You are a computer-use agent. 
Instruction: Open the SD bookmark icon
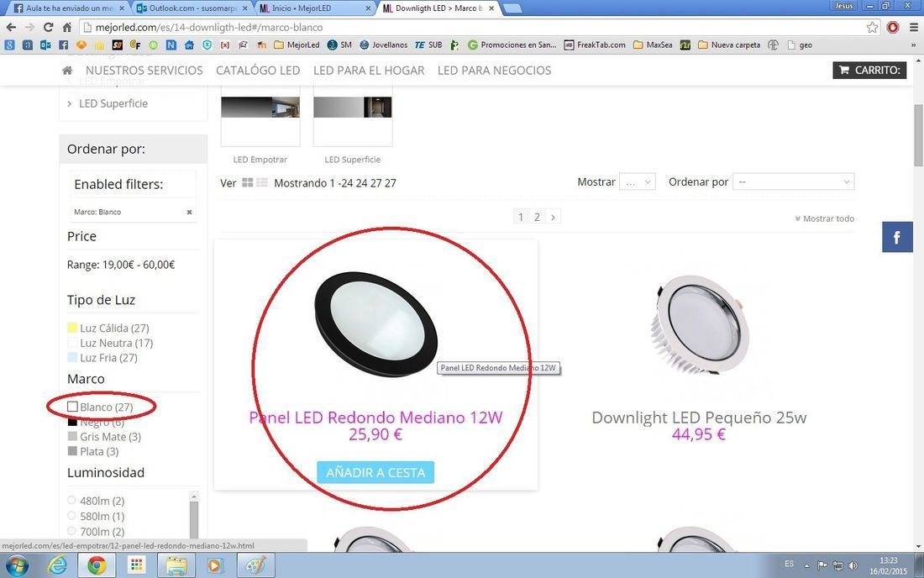pos(118,45)
